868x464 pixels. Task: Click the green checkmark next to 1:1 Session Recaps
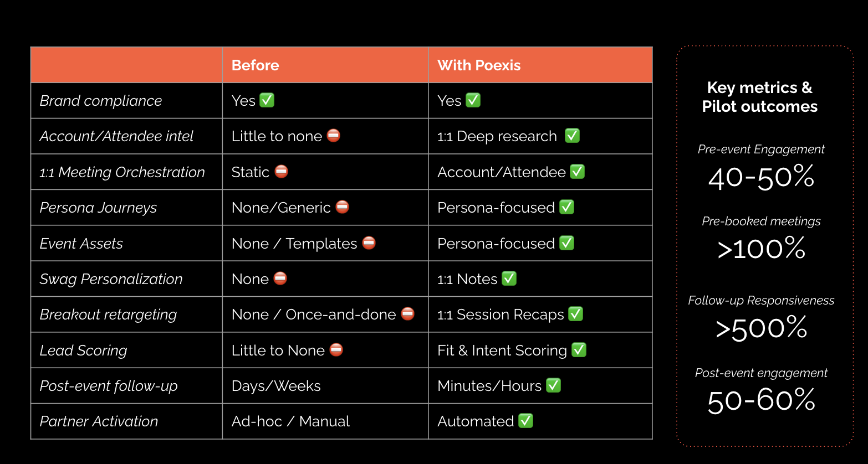coord(576,314)
